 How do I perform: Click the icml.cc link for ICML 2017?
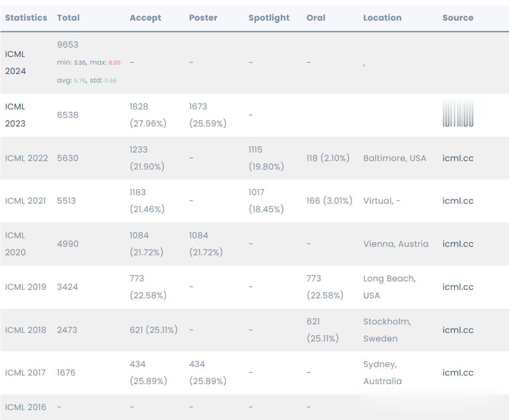[x=458, y=372]
